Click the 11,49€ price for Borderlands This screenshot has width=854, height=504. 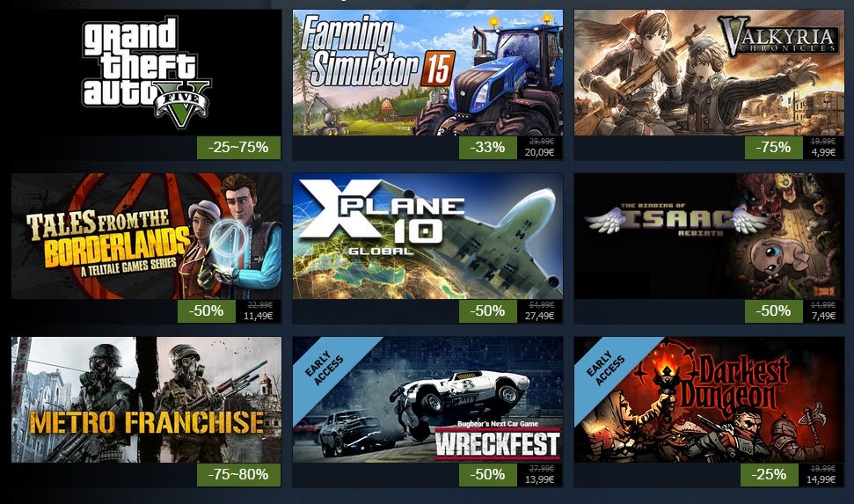[259, 316]
